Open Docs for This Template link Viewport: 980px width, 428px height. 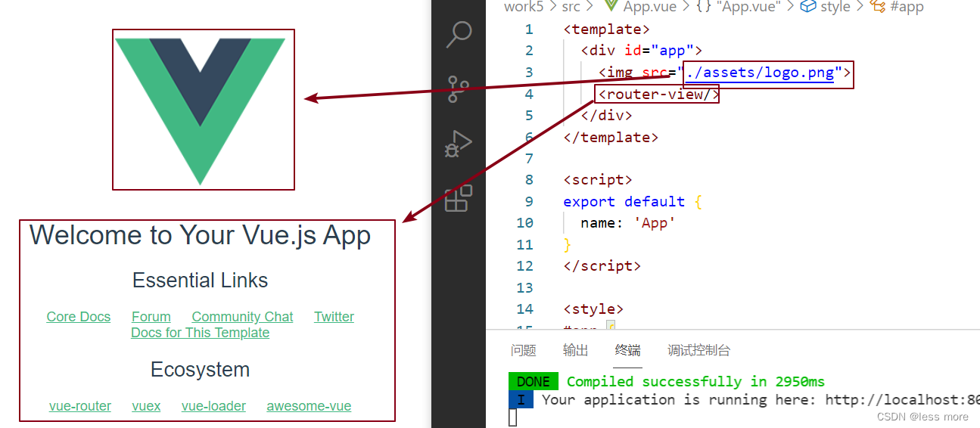pyautogui.click(x=200, y=333)
